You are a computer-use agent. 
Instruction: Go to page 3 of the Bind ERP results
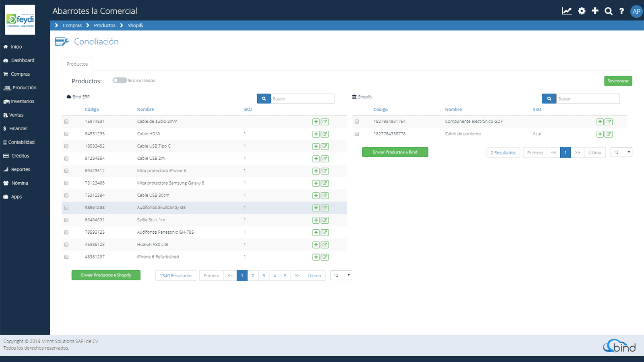click(x=264, y=275)
